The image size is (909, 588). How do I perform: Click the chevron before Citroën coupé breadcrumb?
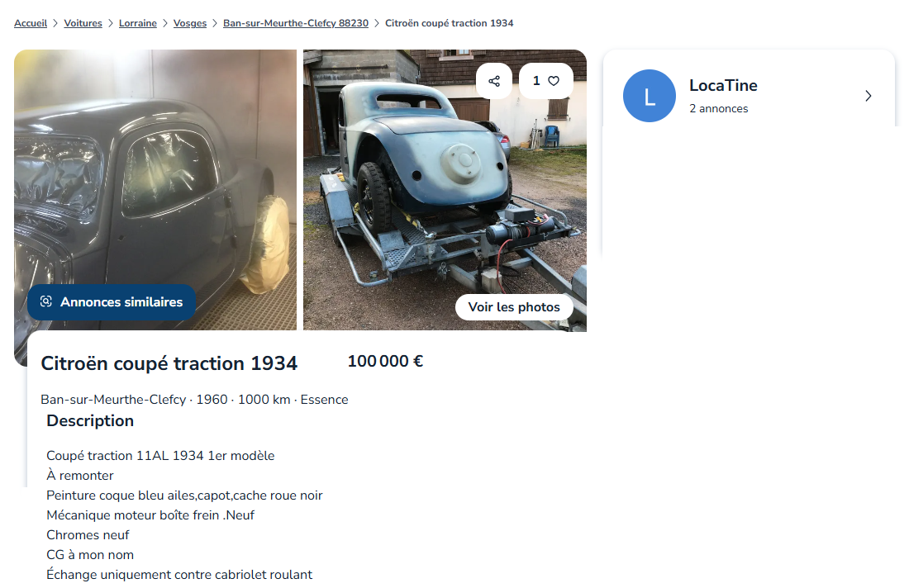pos(377,23)
